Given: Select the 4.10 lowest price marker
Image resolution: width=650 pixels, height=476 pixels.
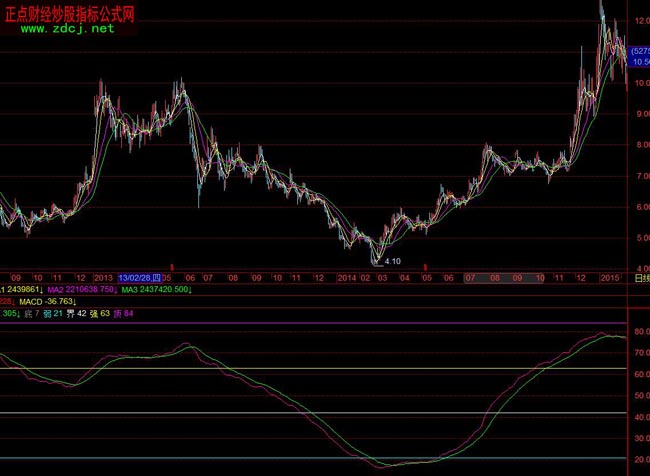Looking at the screenshot, I should tap(392, 260).
